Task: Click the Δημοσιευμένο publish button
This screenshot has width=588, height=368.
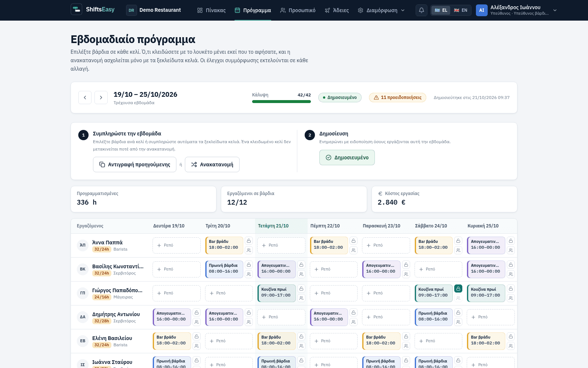Action: click(347, 158)
